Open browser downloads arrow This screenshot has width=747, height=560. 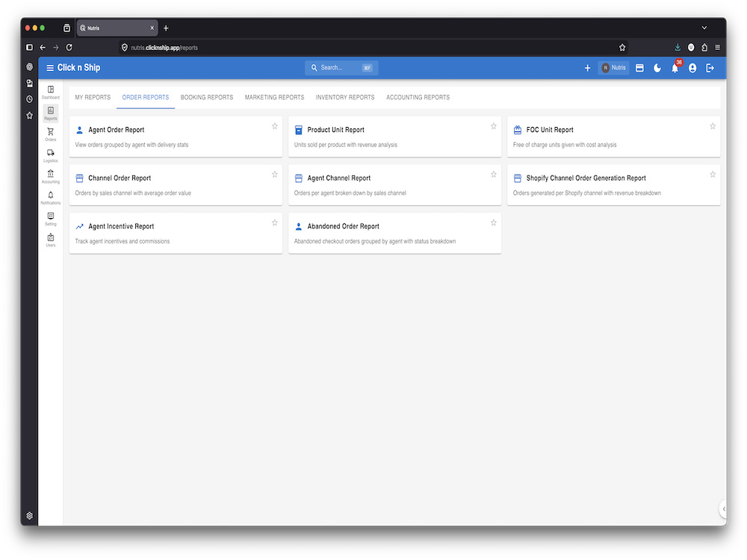(678, 47)
